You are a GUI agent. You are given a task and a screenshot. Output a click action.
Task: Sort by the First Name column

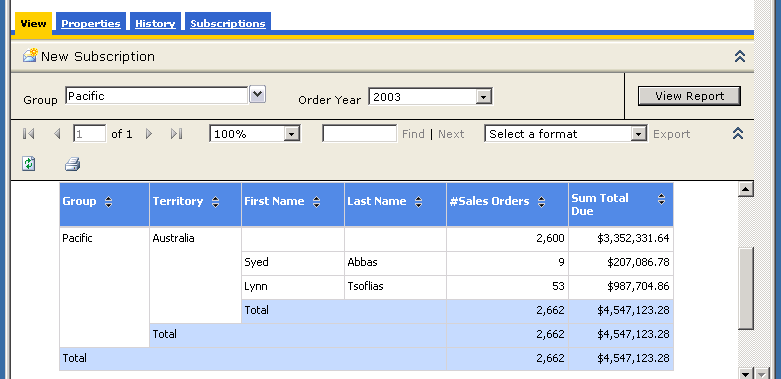coord(316,202)
